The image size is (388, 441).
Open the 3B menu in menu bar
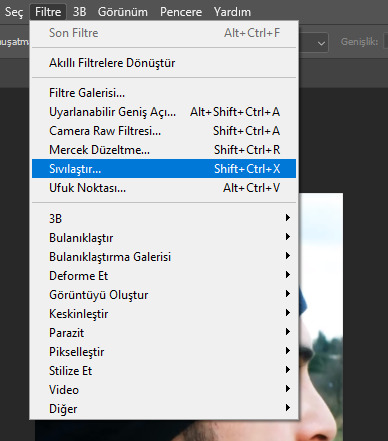[79, 12]
